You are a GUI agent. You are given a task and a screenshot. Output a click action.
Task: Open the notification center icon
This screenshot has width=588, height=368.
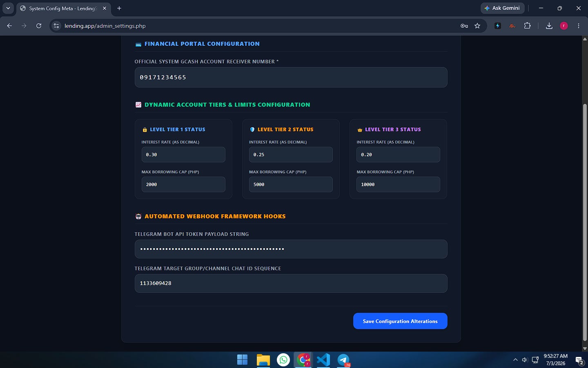coord(579,360)
